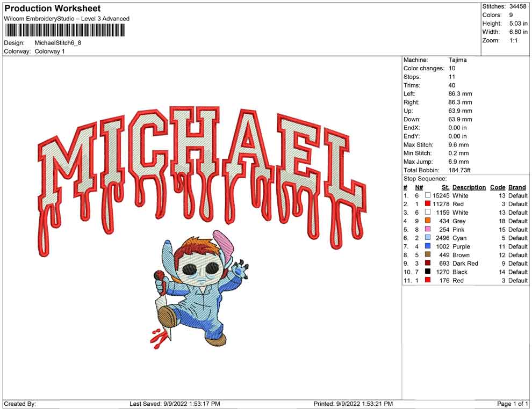Click the orange Grey swatch in stop 4
This screenshot has width=532, height=409.
[428, 221]
